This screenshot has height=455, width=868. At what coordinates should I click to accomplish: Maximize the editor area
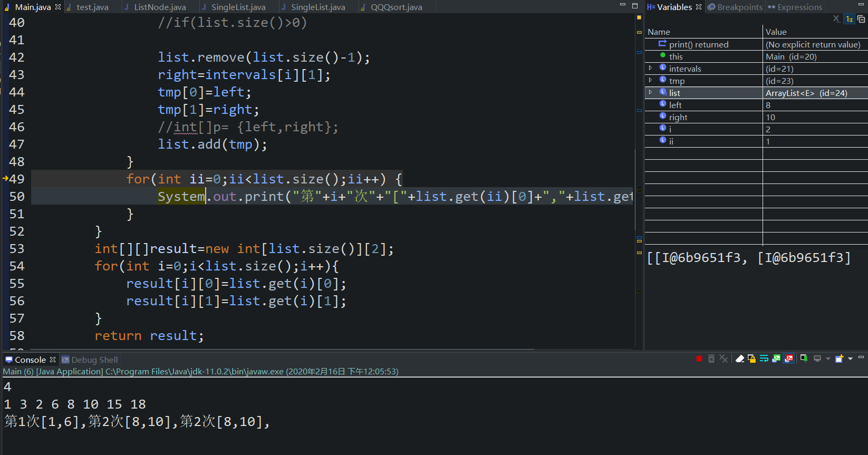pyautogui.click(x=635, y=5)
